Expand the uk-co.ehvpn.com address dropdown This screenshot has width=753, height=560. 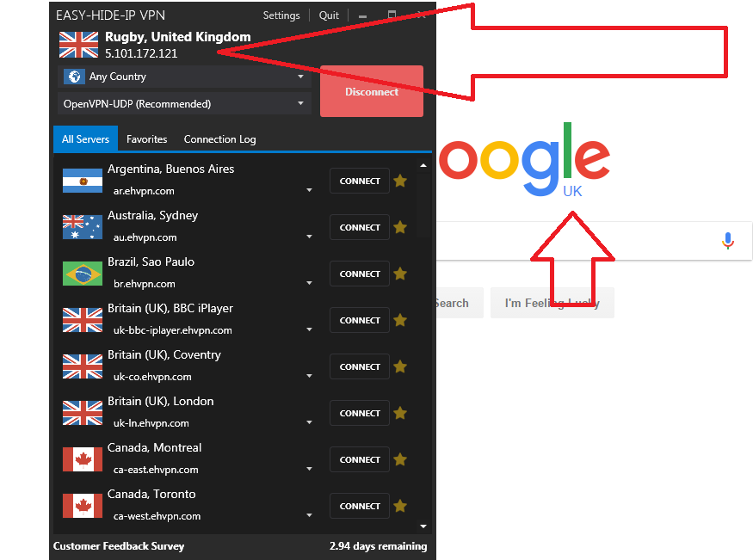(x=309, y=376)
